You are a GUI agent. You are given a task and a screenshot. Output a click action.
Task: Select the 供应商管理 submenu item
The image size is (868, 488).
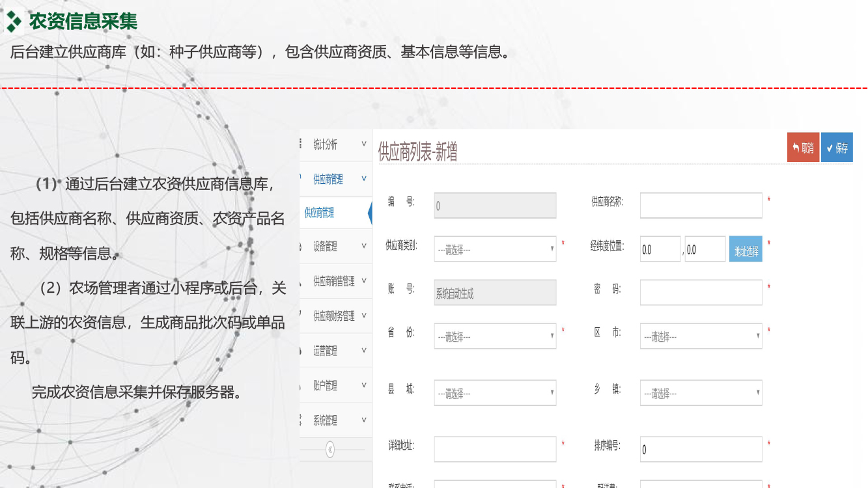[x=320, y=213]
